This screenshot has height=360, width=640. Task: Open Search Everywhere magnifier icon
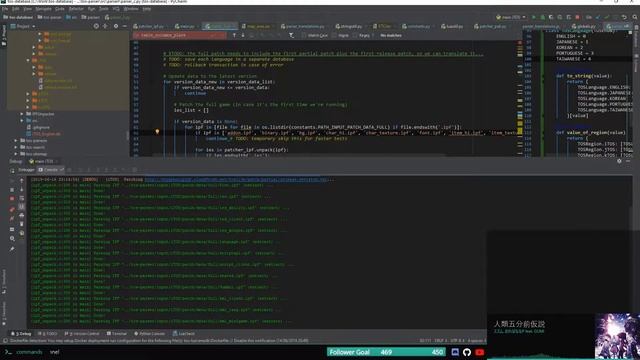(x=635, y=17)
